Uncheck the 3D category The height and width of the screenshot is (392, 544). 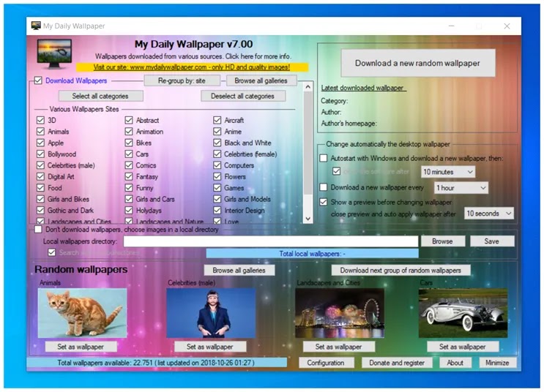pos(40,120)
